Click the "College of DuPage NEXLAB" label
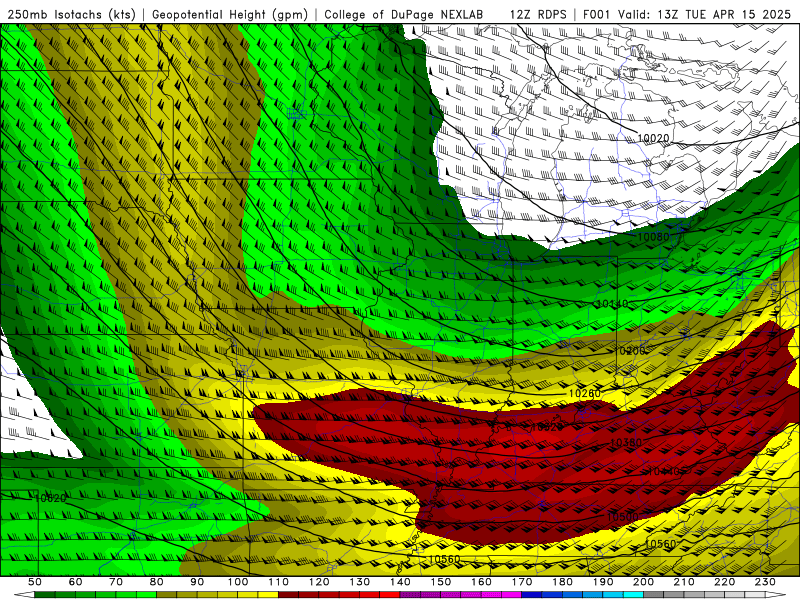Viewport: 800px width, 600px height. click(403, 14)
